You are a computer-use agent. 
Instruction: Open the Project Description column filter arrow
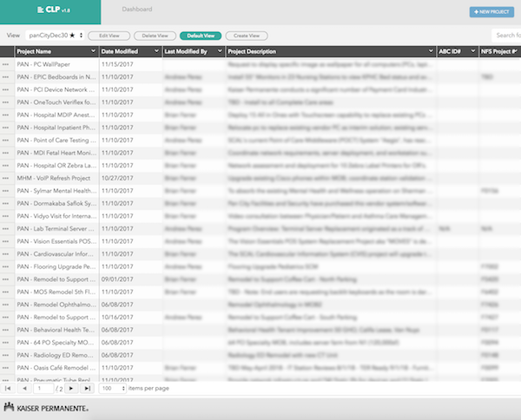tap(431, 51)
